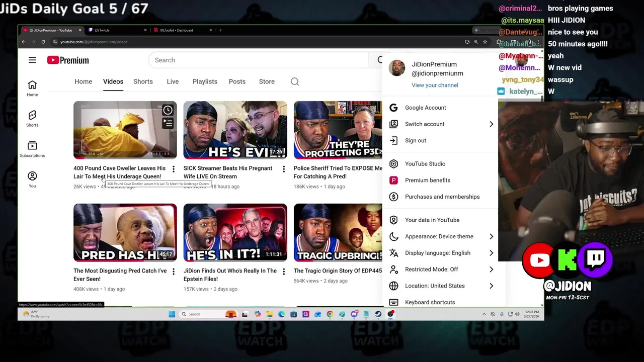Open Tragic Origin Story Of EDP445 title

tap(338, 271)
